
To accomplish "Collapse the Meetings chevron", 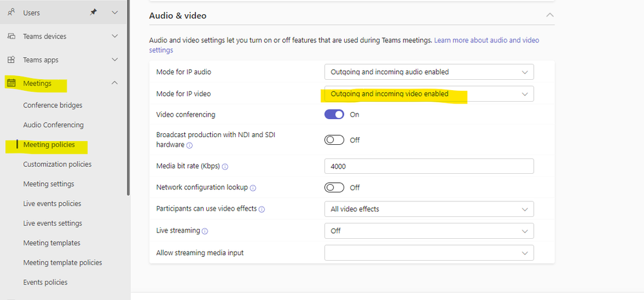I will tap(115, 83).
